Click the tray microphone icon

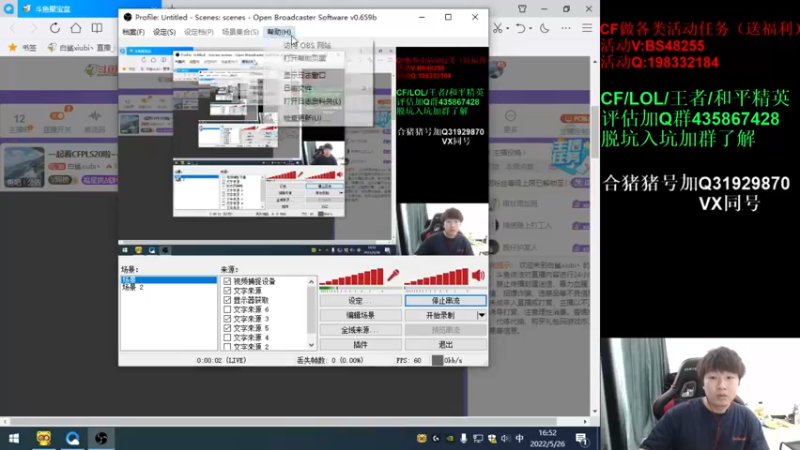pos(463,438)
